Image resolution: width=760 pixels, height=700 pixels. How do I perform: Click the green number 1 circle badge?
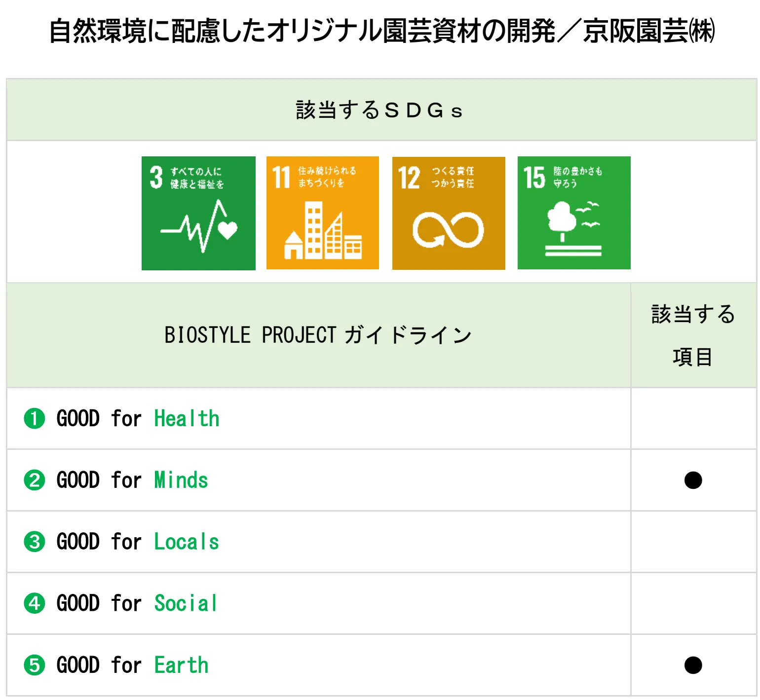[35, 419]
